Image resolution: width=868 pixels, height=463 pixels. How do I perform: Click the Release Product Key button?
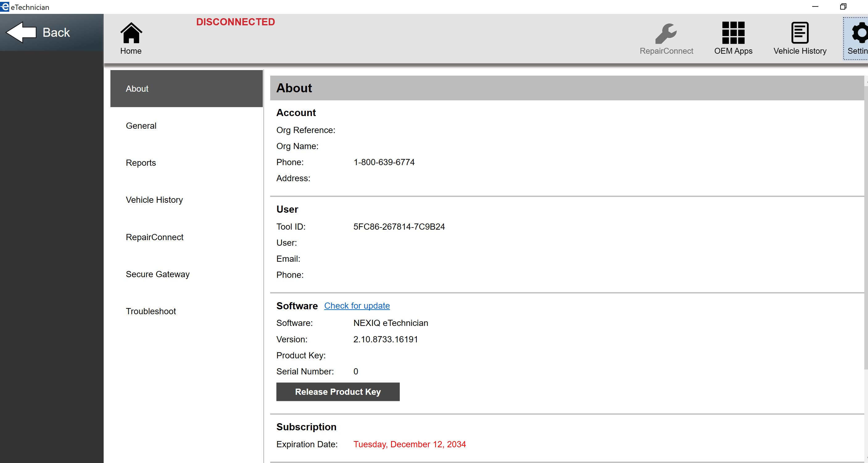338,391
